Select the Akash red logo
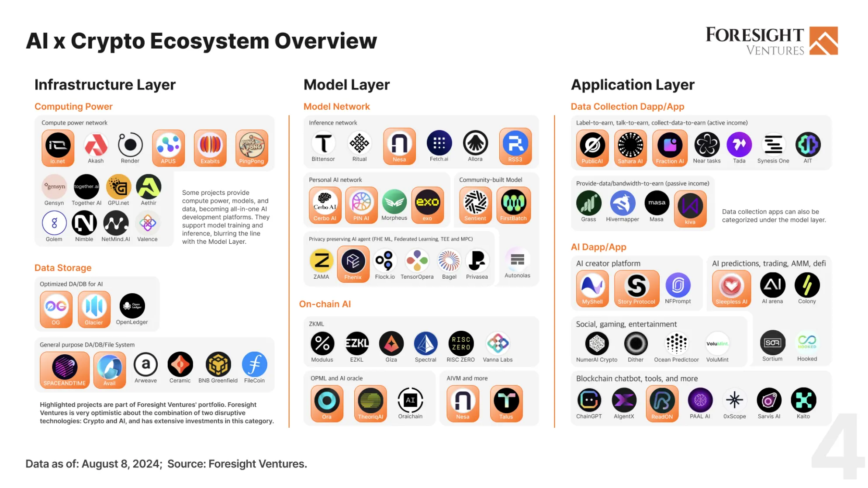Screen dimensions: 868x488 pyautogui.click(x=96, y=145)
